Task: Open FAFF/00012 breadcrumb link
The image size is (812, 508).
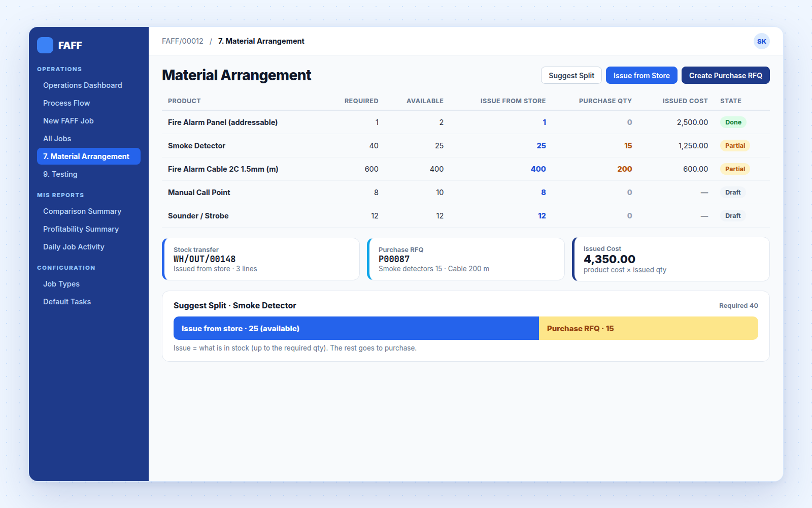Action: (x=183, y=41)
